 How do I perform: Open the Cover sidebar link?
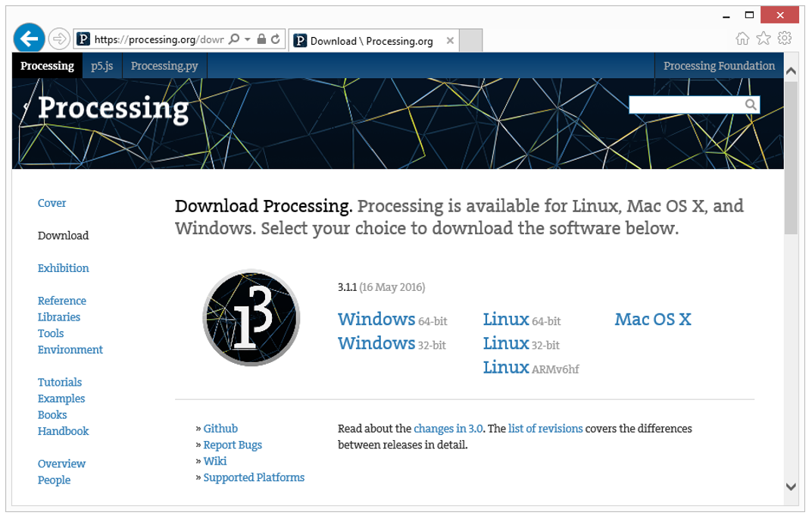52,203
